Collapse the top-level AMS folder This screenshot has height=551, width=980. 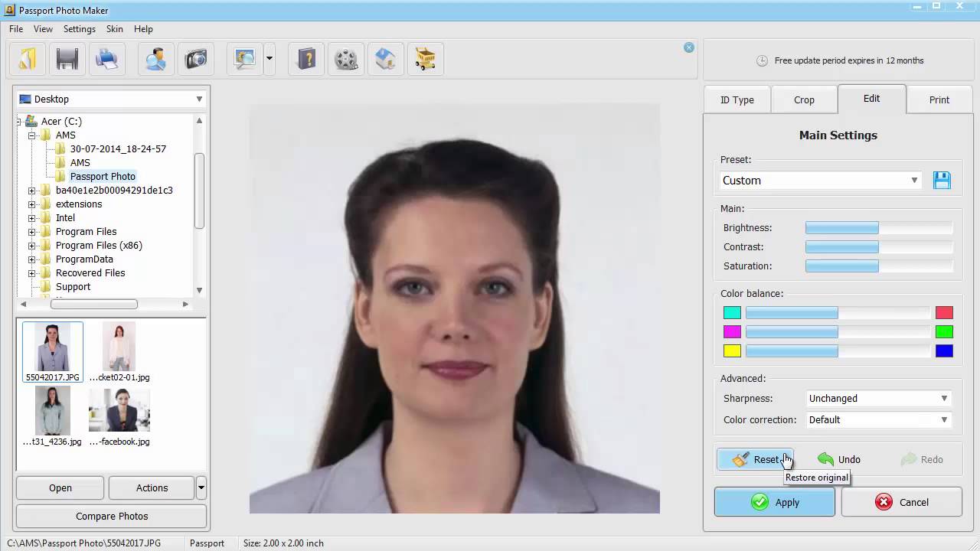point(32,135)
